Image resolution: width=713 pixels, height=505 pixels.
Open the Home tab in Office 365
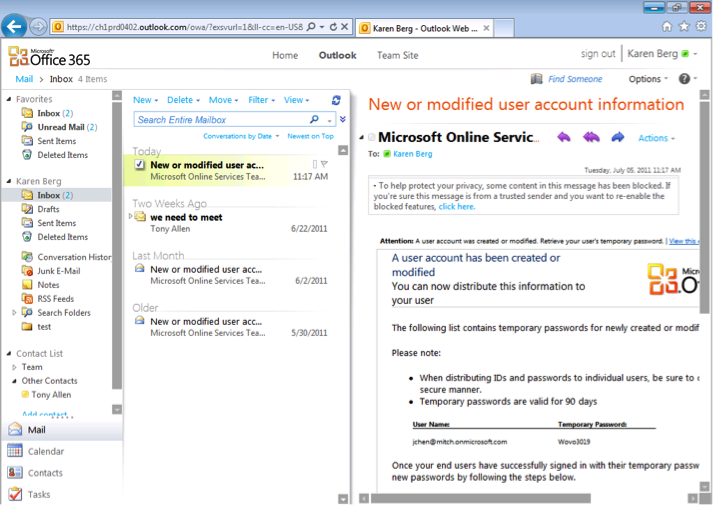pyautogui.click(x=285, y=55)
